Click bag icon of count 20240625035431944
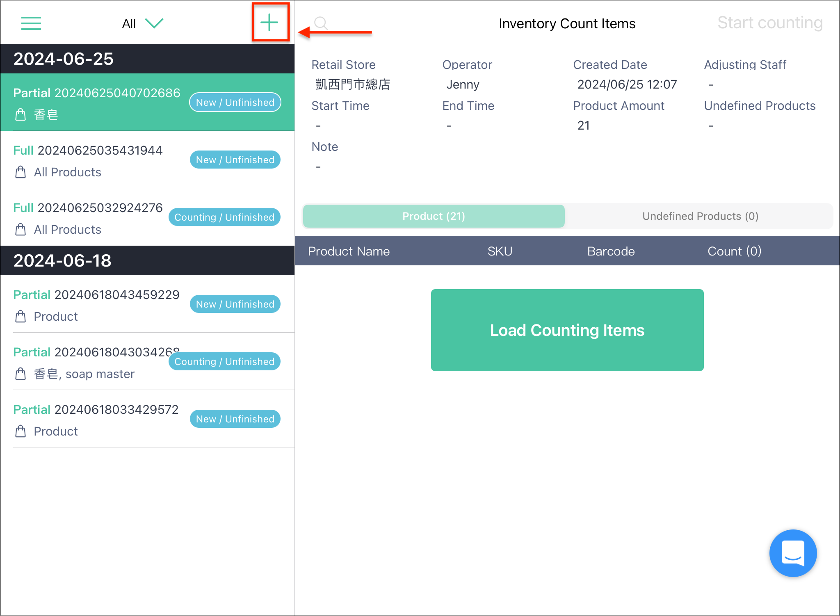Image resolution: width=840 pixels, height=616 pixels. (x=21, y=172)
